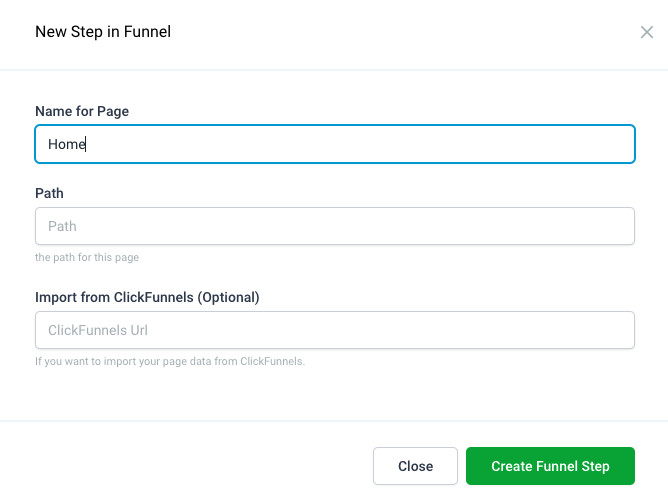Click the ClickFunnels import helper text
Screen dimensions: 668x498
tap(170, 361)
